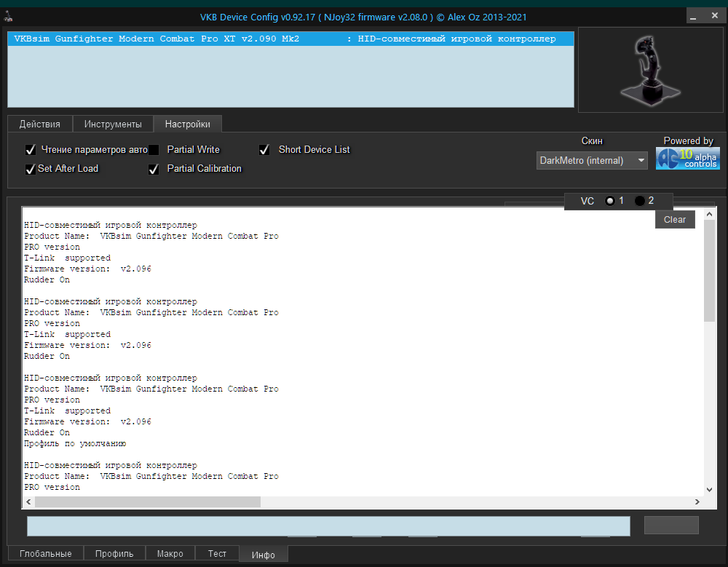Select the VKBsim Gunfighter Modern Combat Pro device row
Screen dimensions: 728x567
[290, 39]
